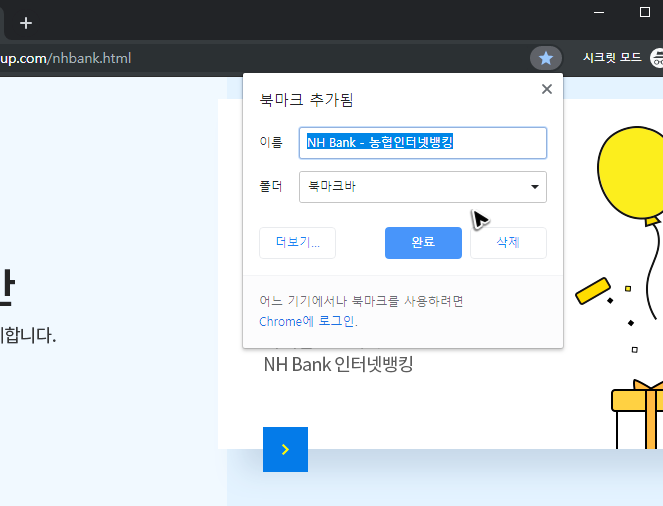Remove bookmark with 삭제 button
The width and height of the screenshot is (663, 506).
(x=508, y=243)
